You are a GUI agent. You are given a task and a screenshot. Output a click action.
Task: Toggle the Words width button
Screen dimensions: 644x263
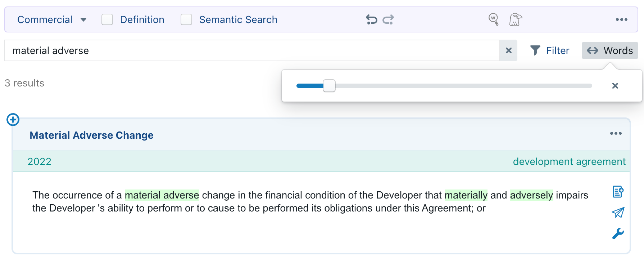pyautogui.click(x=610, y=50)
